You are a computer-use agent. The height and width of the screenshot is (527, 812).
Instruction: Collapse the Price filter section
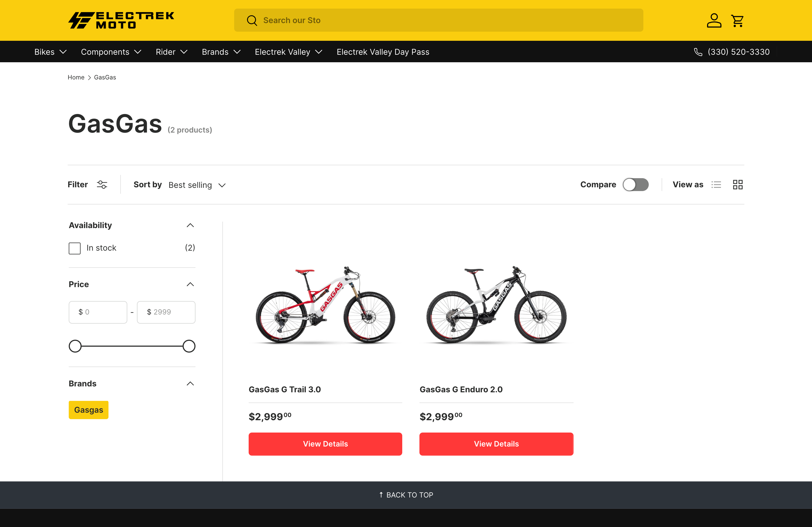190,284
